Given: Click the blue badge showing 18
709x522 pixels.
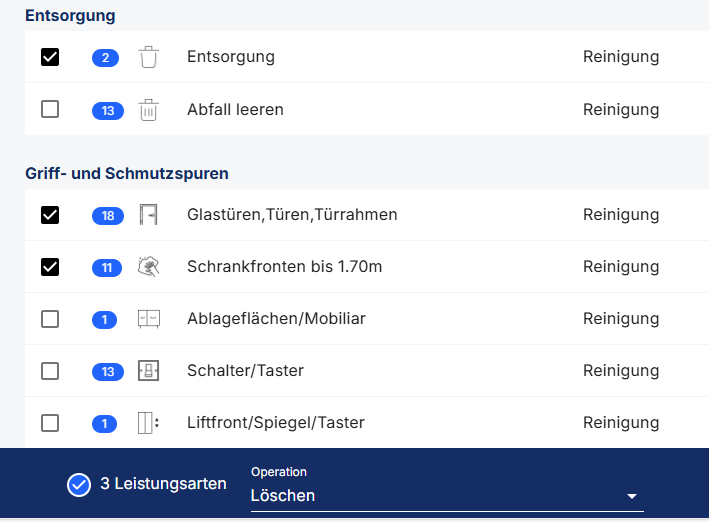Looking at the screenshot, I should [x=108, y=216].
